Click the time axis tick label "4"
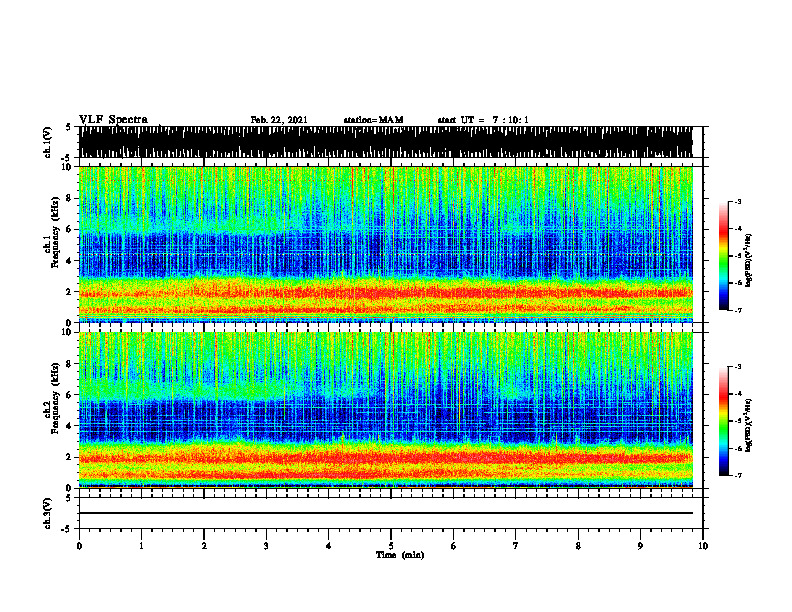 click(x=329, y=546)
